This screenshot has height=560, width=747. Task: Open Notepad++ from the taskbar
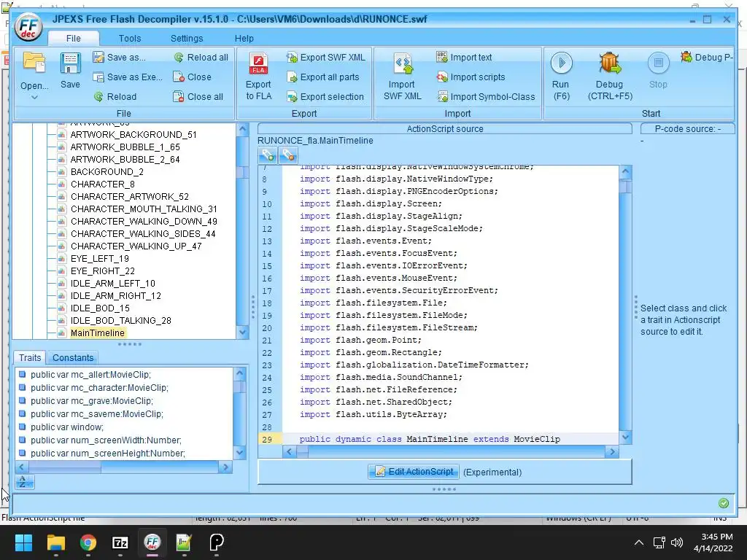[x=184, y=542]
